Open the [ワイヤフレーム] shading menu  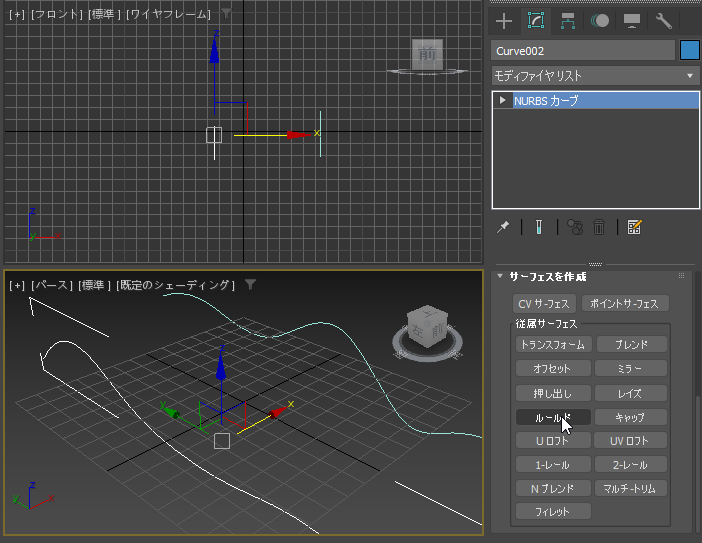click(168, 14)
